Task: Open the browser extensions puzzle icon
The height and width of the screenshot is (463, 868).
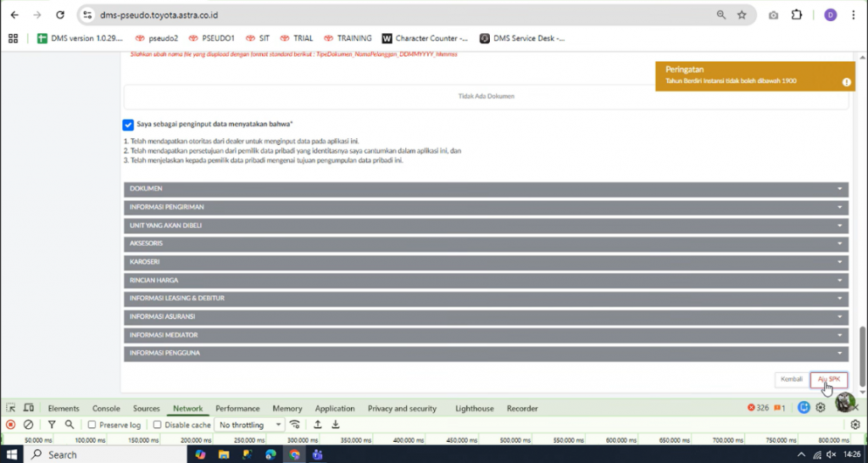Action: [x=797, y=15]
